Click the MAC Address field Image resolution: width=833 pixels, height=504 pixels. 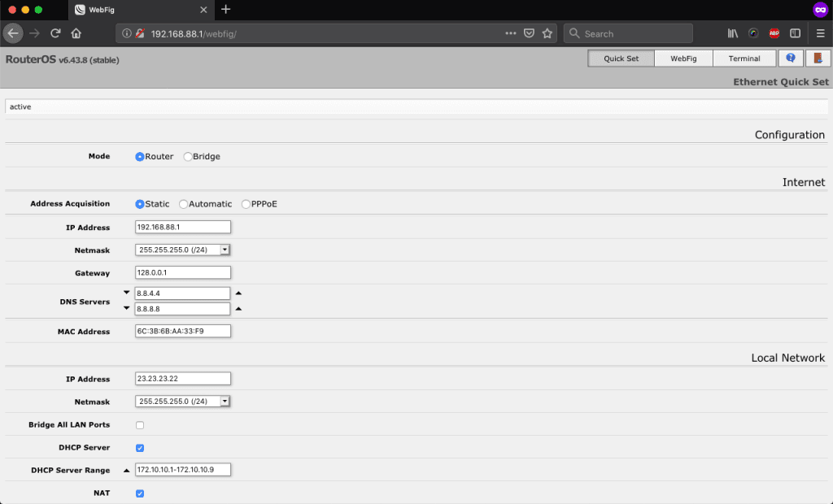point(183,331)
